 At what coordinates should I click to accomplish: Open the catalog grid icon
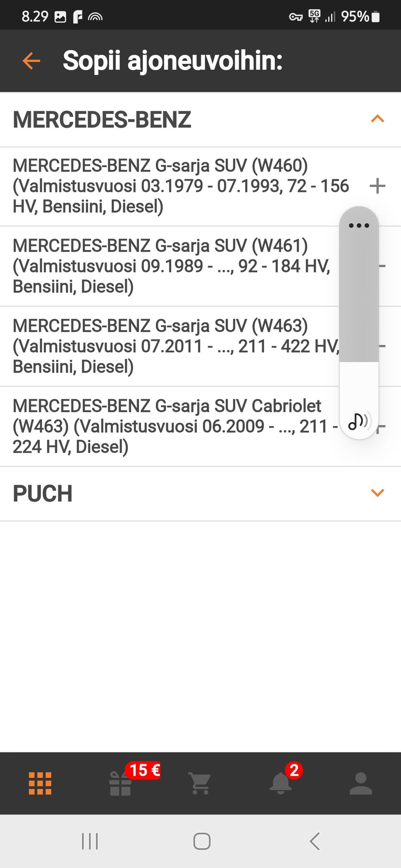coord(40,783)
